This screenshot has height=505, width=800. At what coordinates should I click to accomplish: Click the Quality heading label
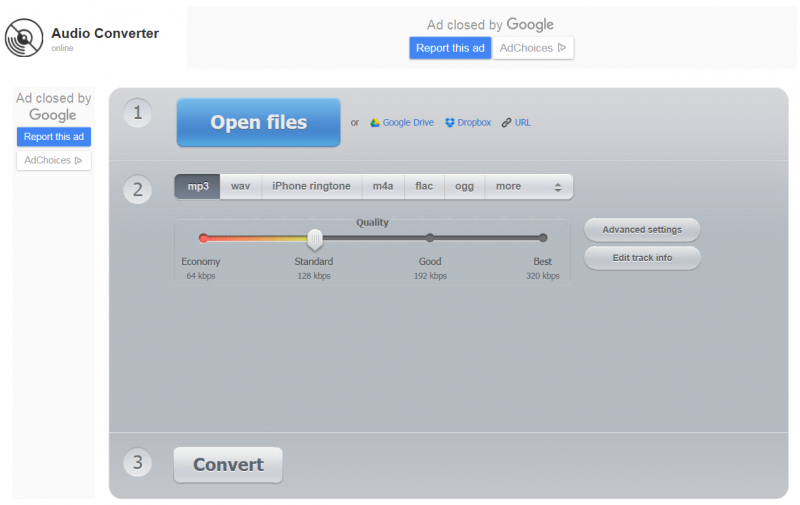tap(372, 222)
